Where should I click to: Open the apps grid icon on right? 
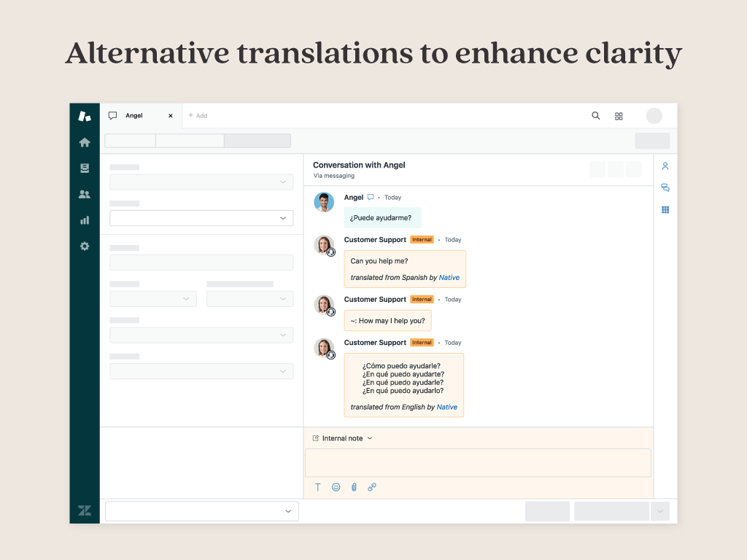(x=665, y=210)
